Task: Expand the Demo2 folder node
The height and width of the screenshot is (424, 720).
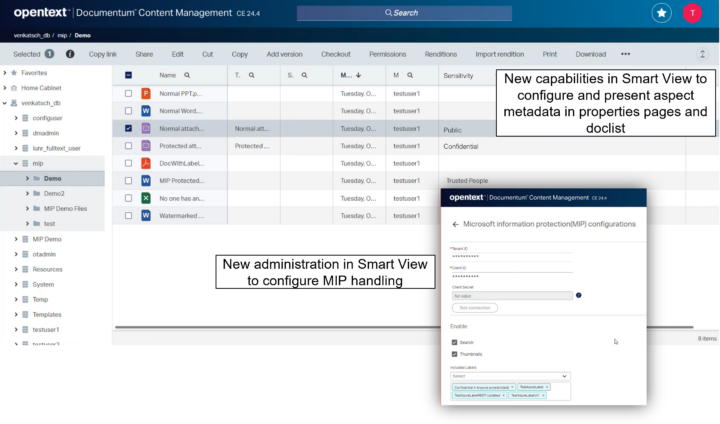Action: [x=27, y=193]
